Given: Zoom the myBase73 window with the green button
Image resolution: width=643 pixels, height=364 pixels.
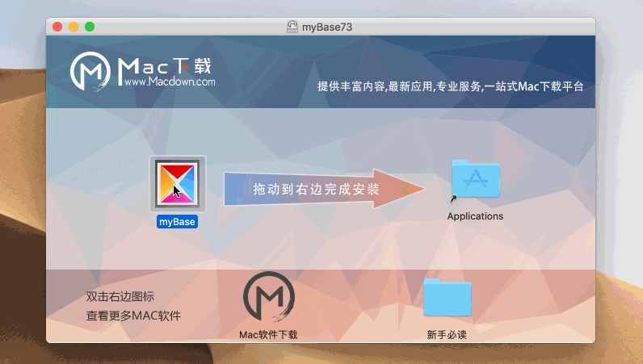Looking at the screenshot, I should (x=90, y=27).
